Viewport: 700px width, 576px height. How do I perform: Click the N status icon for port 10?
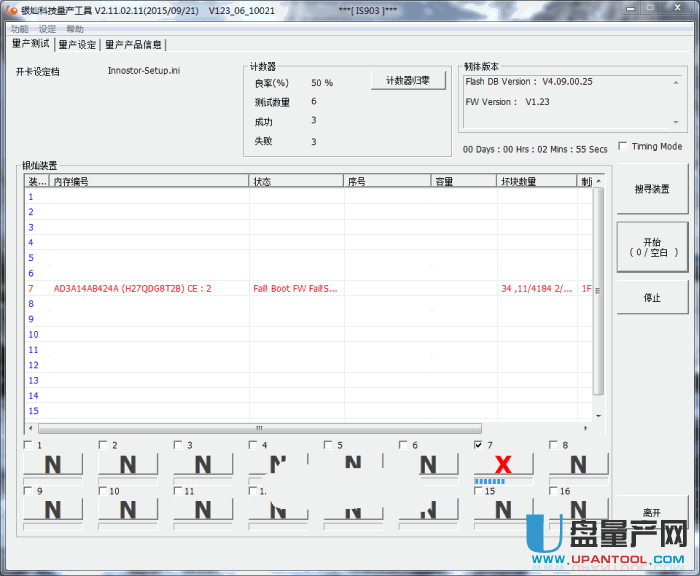point(128,509)
